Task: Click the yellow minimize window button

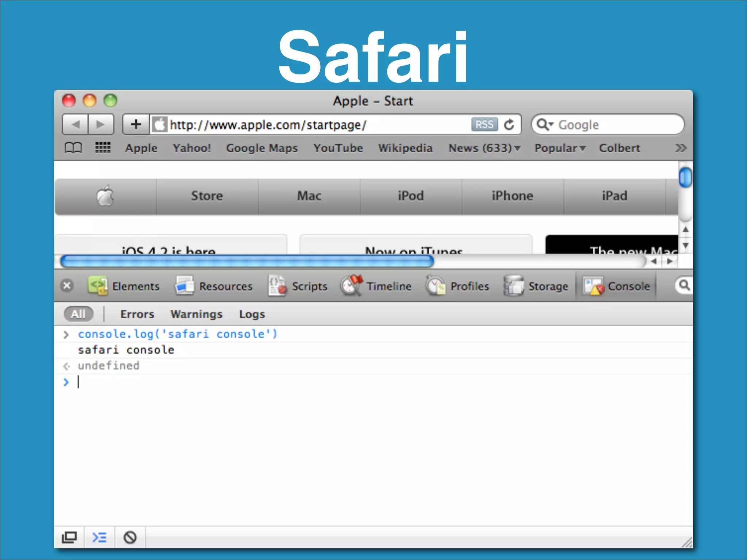Action: click(89, 100)
